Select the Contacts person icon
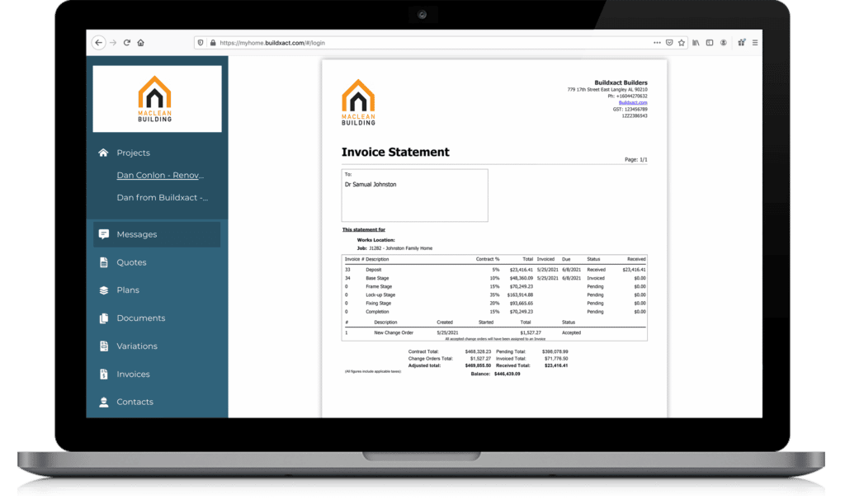This screenshot has width=845, height=504. pos(103,402)
